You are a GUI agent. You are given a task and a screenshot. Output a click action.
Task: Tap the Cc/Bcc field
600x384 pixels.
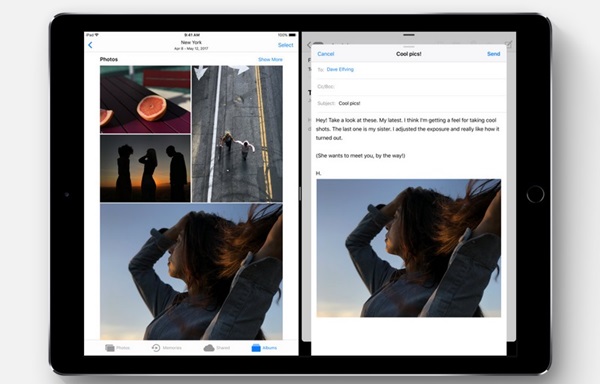409,87
